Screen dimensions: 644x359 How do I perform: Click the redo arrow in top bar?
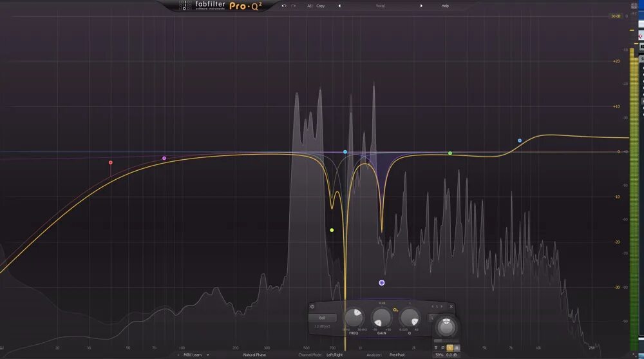click(293, 6)
